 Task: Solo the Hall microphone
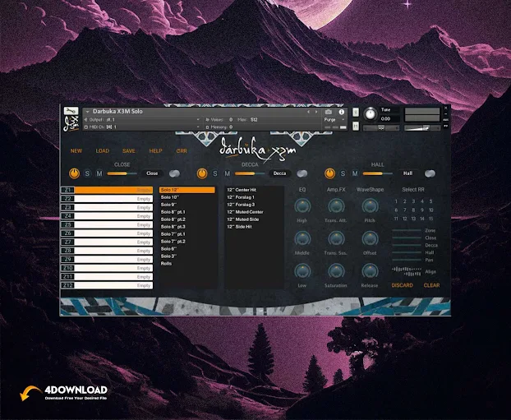[343, 173]
